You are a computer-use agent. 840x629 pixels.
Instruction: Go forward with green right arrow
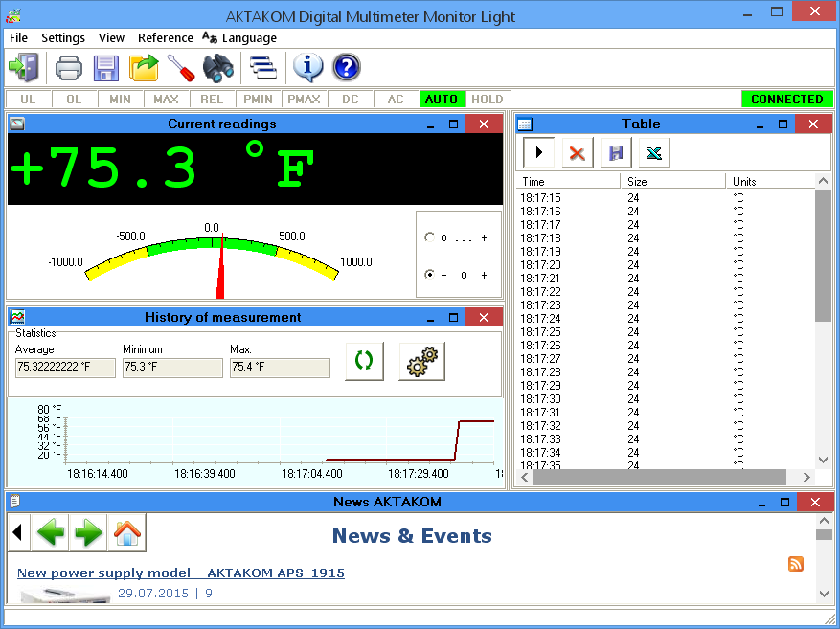tap(88, 532)
